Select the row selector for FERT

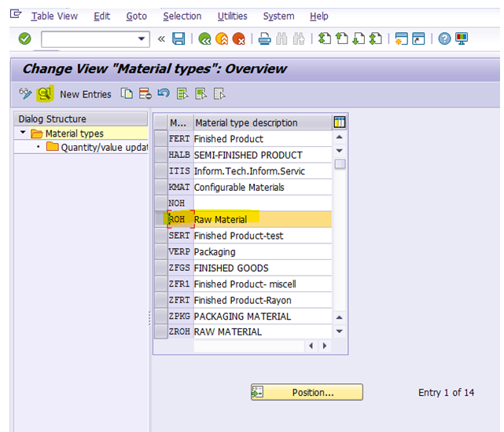click(161, 139)
